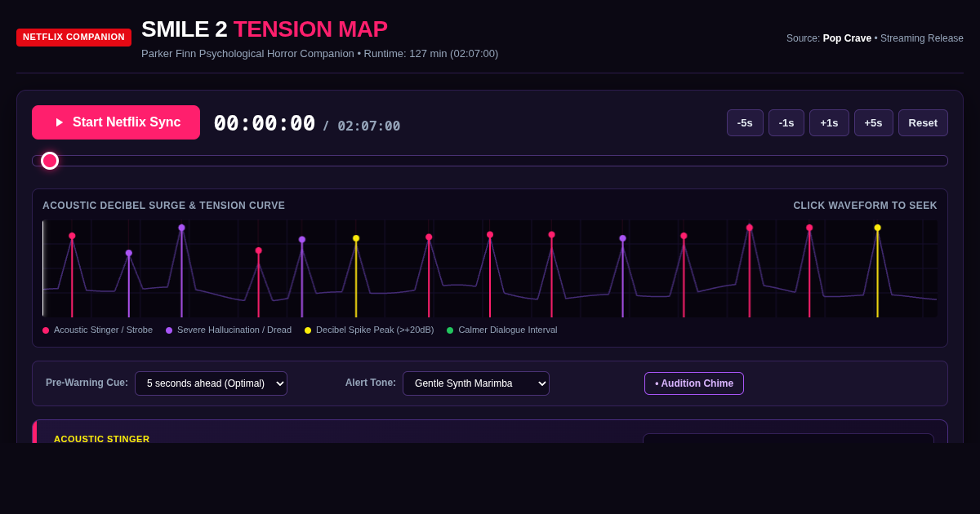Click the Severe Hallucination / Dread legend dot
The height and width of the screenshot is (514, 980).
coord(169,330)
